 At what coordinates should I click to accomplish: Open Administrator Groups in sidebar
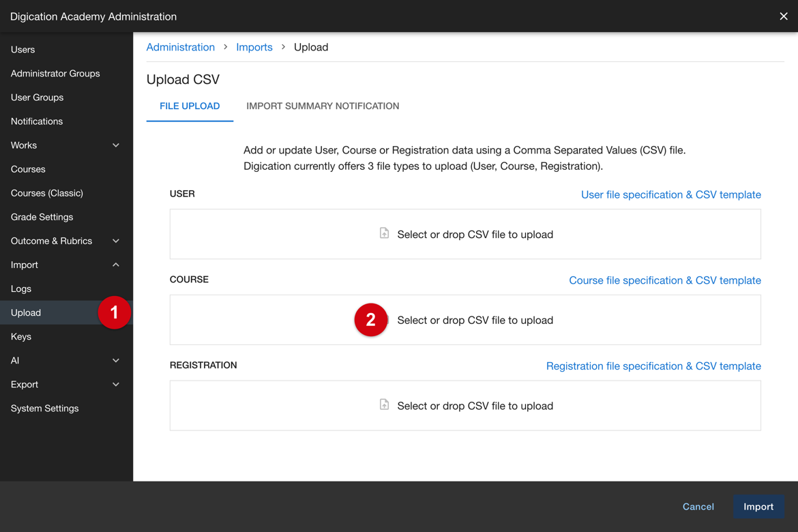[55, 73]
